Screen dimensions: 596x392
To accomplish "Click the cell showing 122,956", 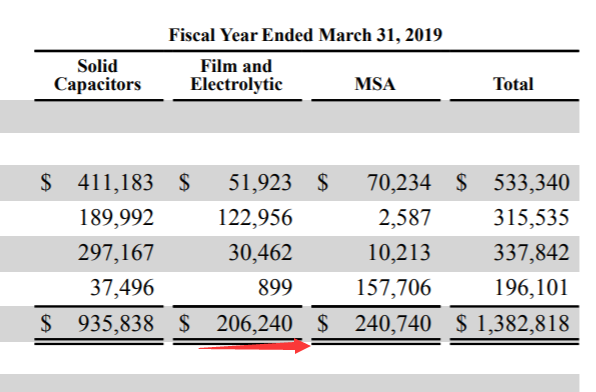I will 255,218.
